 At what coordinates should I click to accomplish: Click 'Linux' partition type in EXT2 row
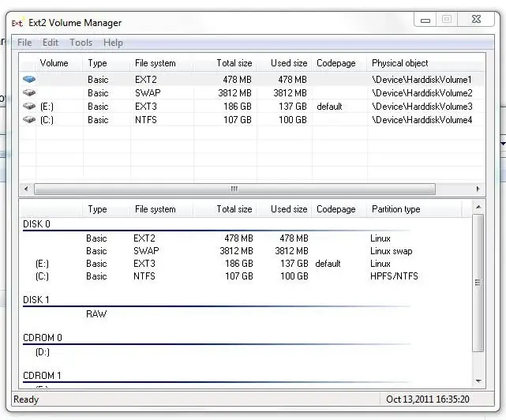point(380,238)
